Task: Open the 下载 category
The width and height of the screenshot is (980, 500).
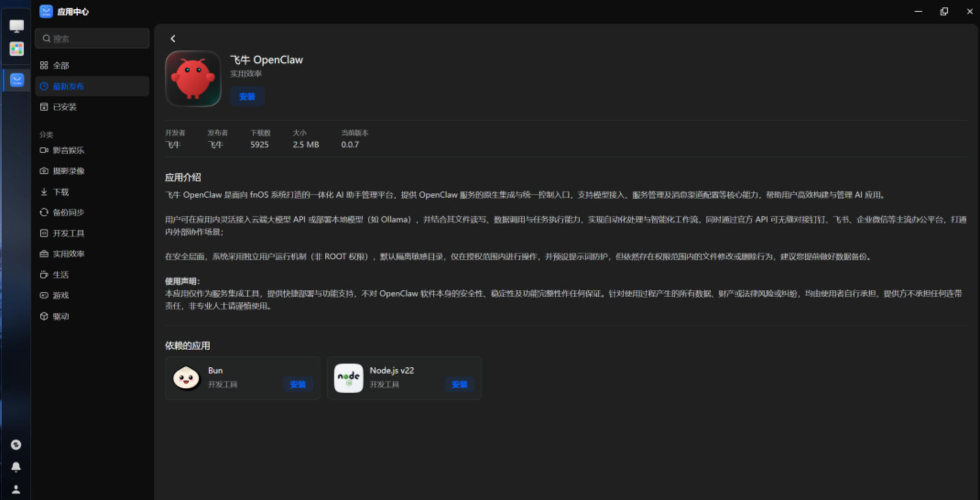Action: pyautogui.click(x=92, y=192)
